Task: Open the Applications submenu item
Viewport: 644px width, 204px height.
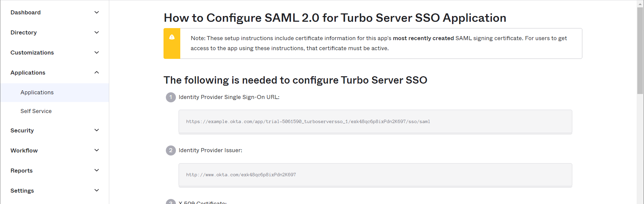Action: coord(37,93)
